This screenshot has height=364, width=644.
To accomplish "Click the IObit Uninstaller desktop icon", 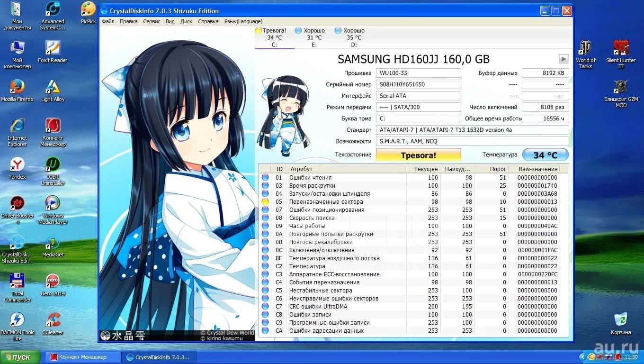I will point(53,172).
